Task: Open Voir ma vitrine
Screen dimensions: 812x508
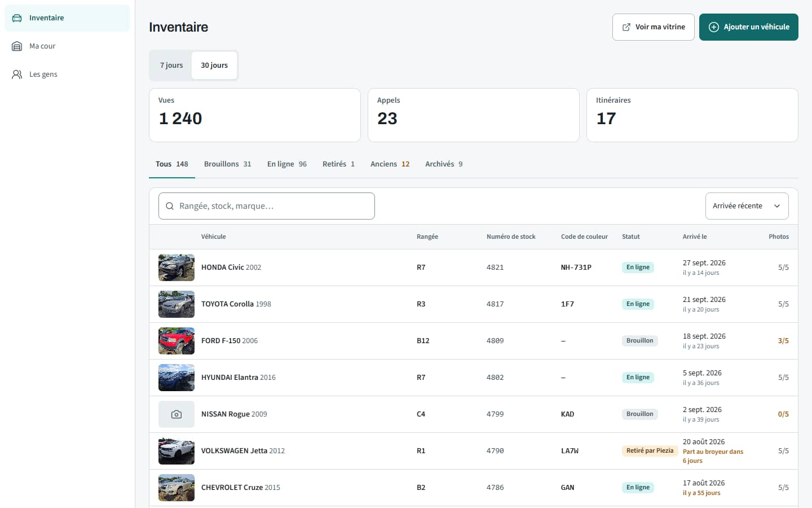Action: [654, 27]
